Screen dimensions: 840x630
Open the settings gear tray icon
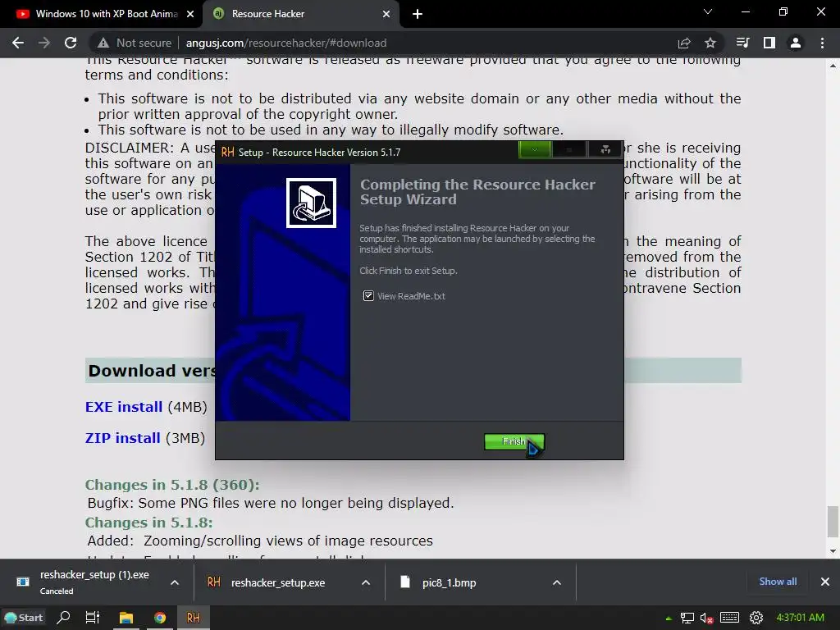[756, 618]
